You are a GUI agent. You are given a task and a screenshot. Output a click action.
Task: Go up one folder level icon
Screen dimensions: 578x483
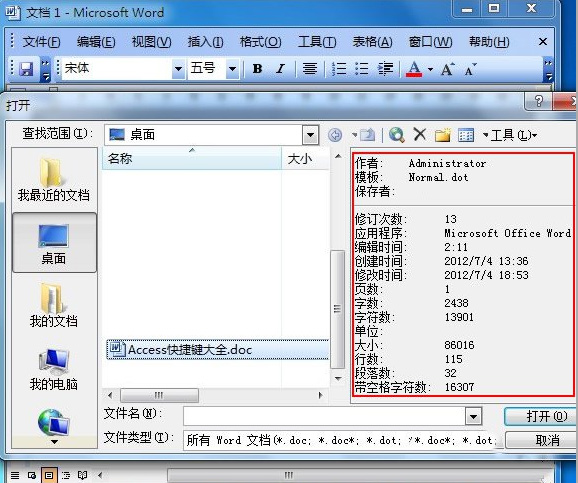[367, 135]
